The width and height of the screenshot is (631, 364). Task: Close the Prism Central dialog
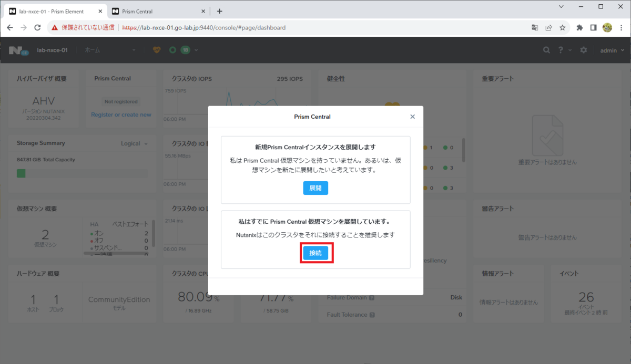412,117
